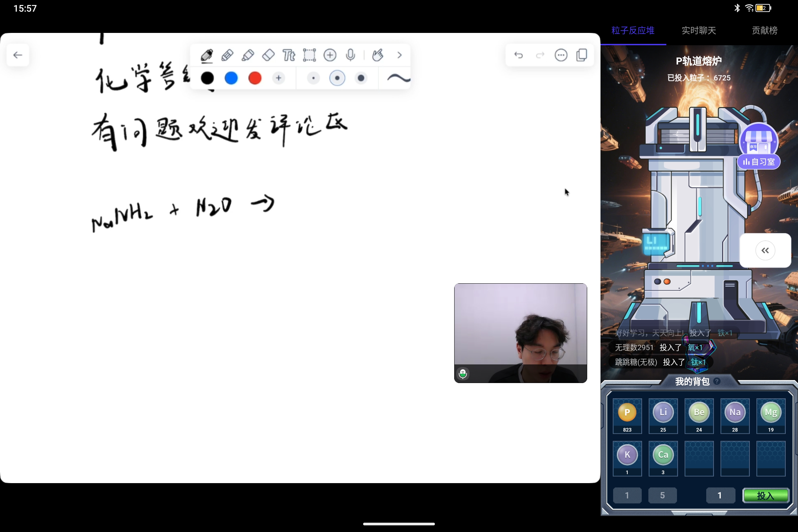The height and width of the screenshot is (532, 798).
Task: Enable the largest brush size
Action: (361, 78)
